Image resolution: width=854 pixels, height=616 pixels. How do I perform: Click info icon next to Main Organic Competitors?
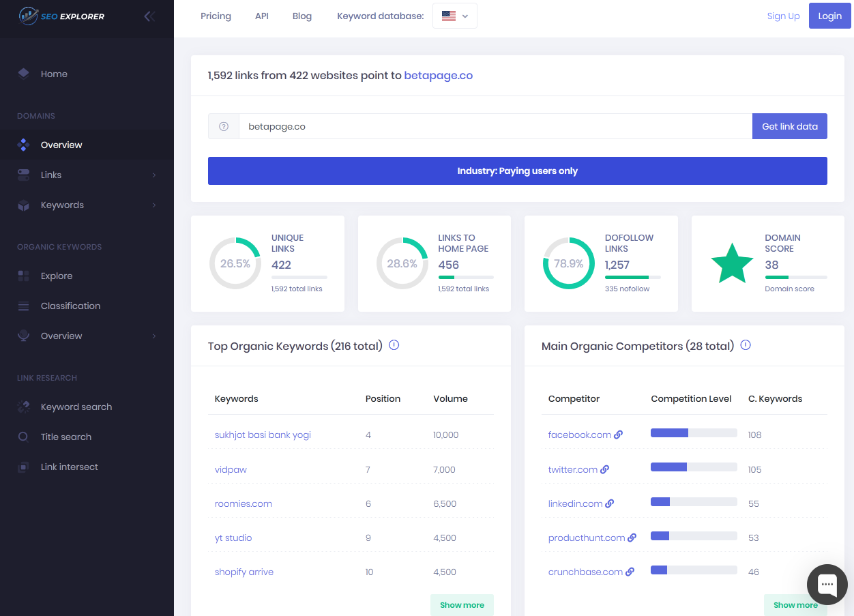(x=746, y=345)
